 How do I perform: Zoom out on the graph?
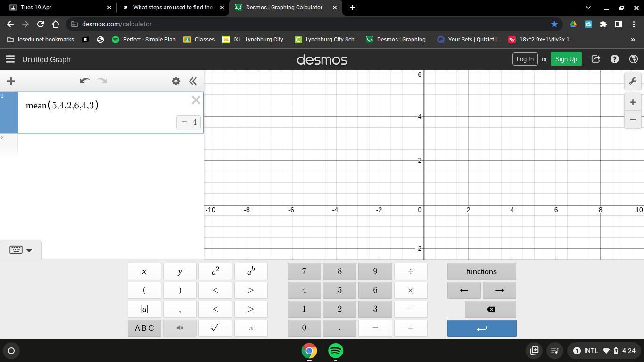(633, 120)
